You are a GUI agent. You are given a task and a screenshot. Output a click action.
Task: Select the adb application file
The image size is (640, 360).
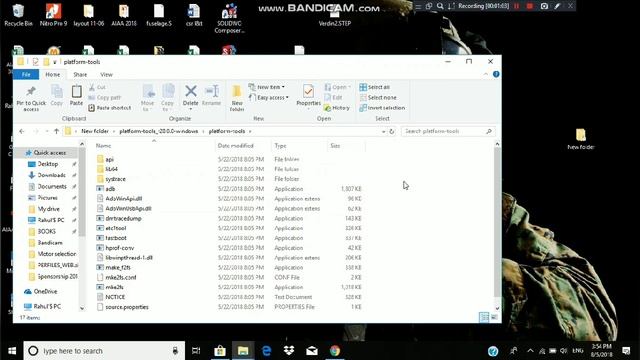(x=110, y=189)
